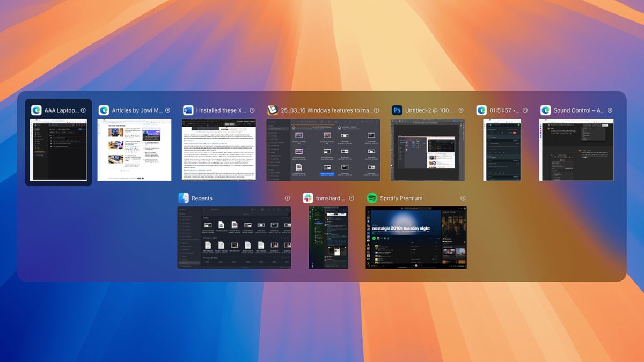
Task: Open the Spotify Premium window thumbnail
Action: pos(416,237)
